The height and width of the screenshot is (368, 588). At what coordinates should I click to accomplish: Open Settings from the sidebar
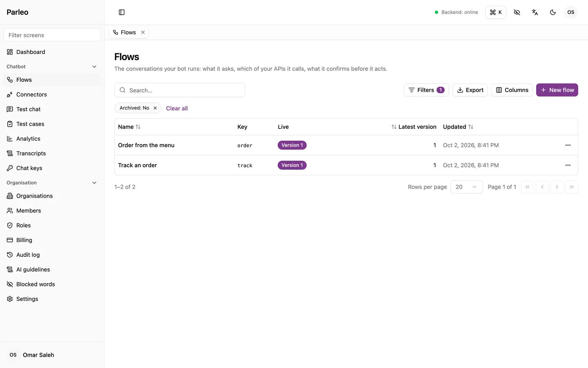[x=52, y=299]
